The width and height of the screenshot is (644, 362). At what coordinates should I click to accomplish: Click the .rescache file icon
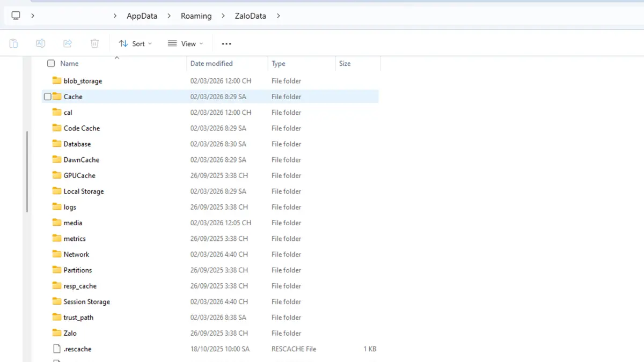point(57,349)
